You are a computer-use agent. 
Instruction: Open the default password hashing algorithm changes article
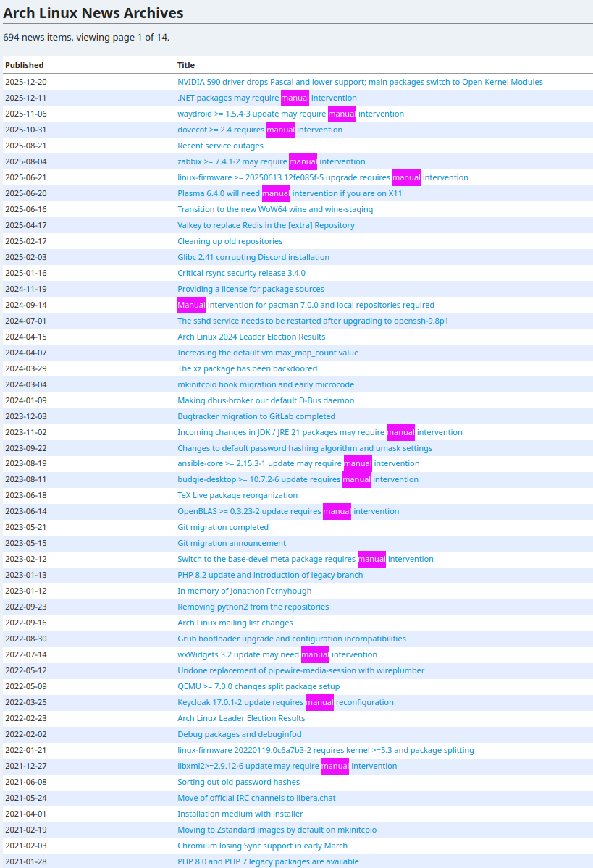pyautogui.click(x=305, y=448)
